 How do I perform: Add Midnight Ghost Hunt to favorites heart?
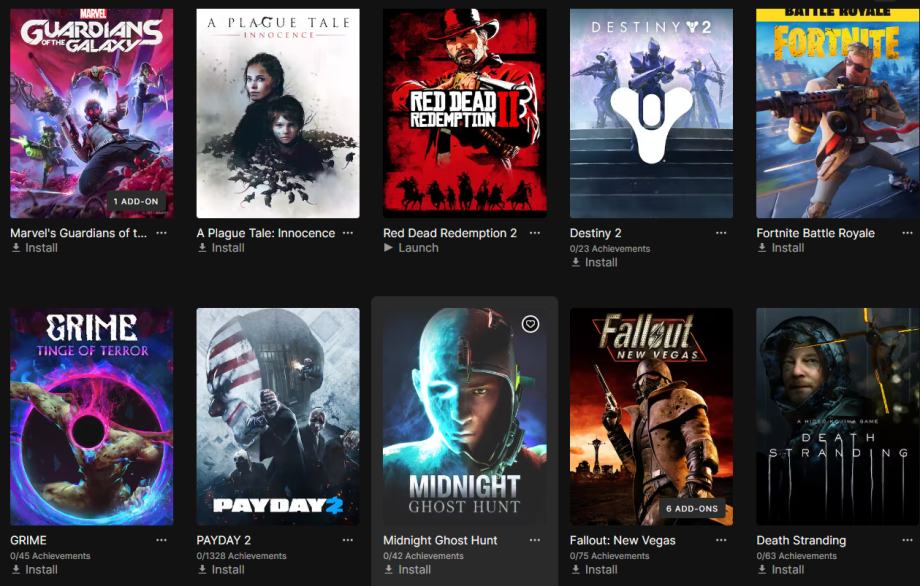pyautogui.click(x=530, y=324)
